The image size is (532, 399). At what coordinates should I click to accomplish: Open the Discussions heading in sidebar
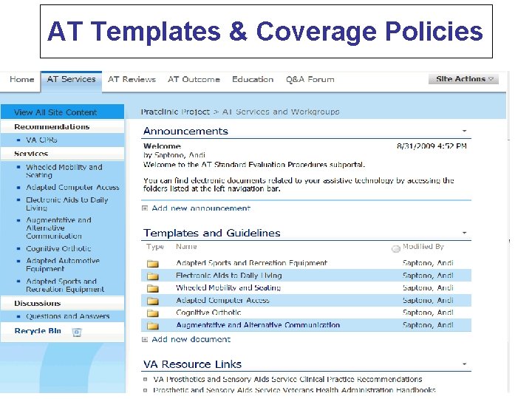[38, 304]
